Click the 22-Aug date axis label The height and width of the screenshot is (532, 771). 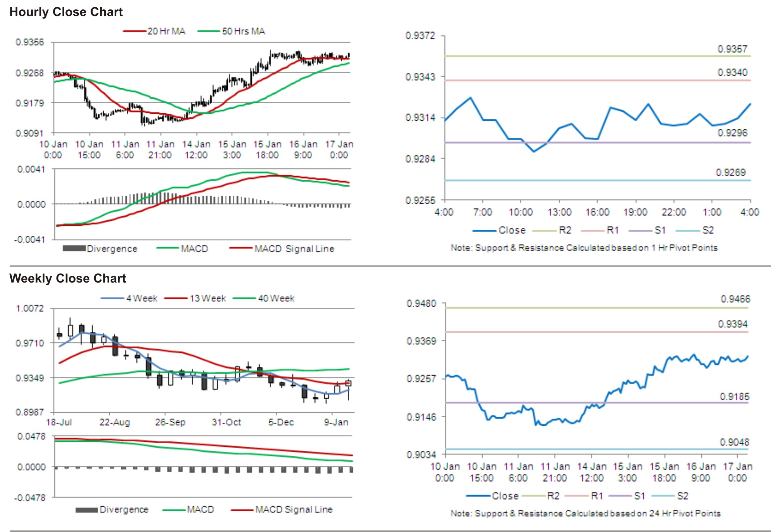click(x=115, y=422)
